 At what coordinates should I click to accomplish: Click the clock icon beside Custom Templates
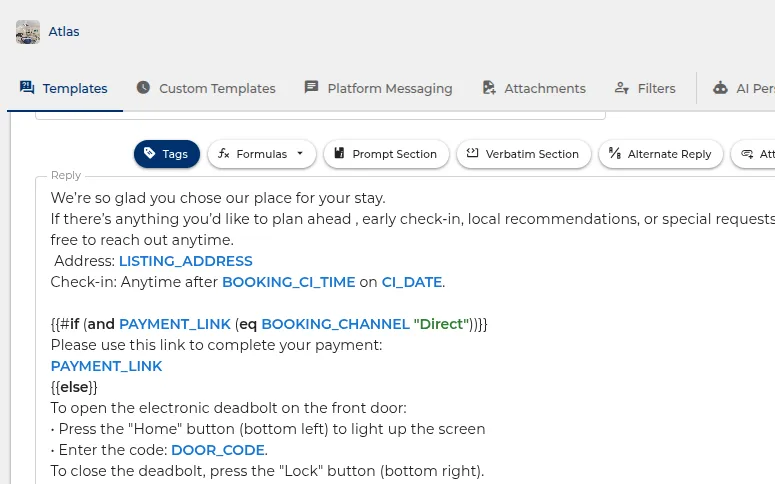143,88
